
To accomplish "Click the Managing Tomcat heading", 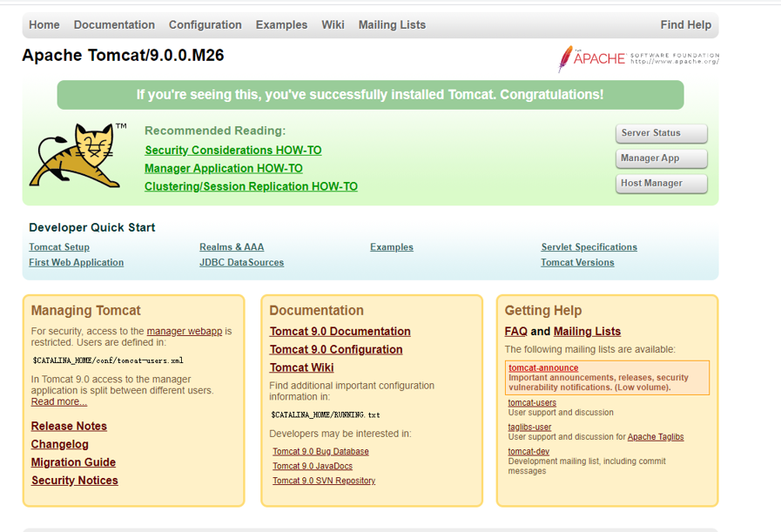I will tap(85, 310).
